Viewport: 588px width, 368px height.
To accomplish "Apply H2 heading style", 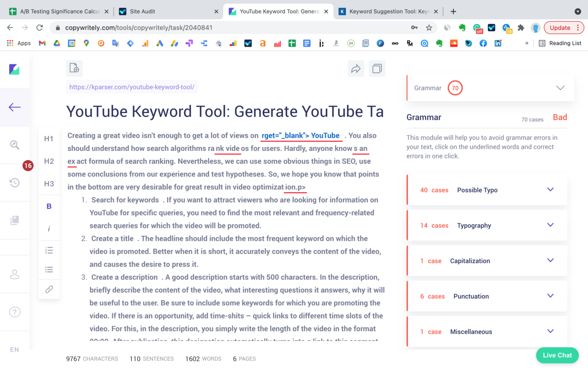I will click(49, 161).
